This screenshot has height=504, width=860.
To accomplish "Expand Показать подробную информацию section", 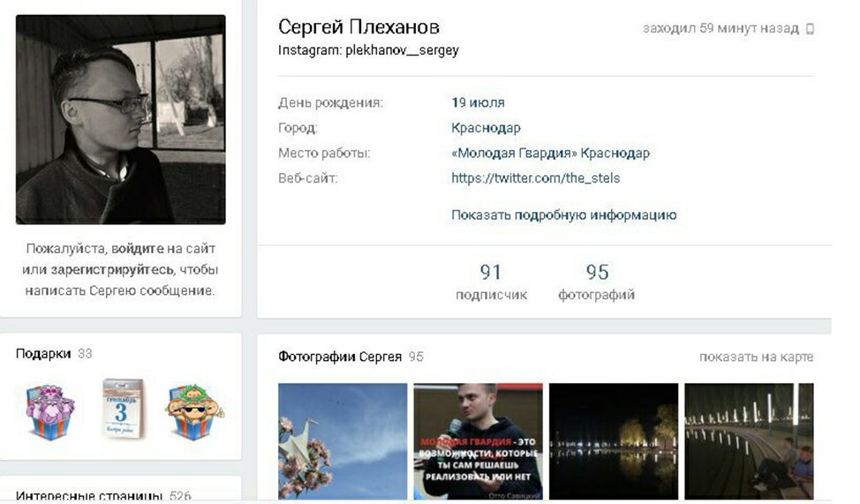I will [x=564, y=215].
